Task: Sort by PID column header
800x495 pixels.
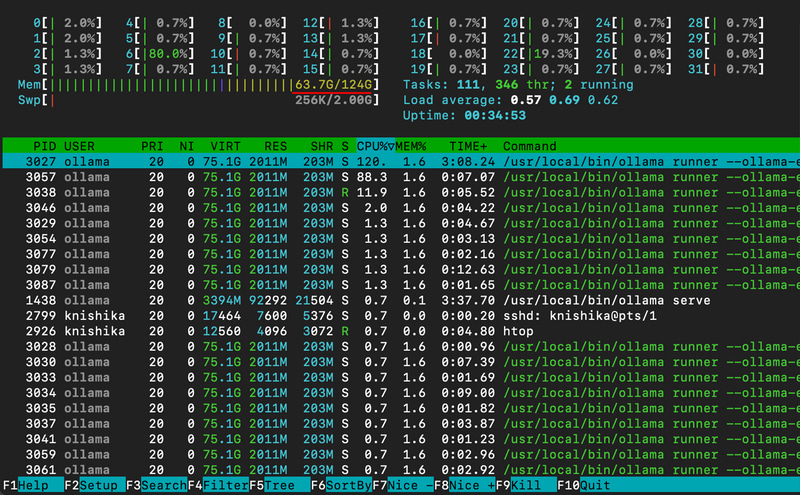Action: (44, 146)
